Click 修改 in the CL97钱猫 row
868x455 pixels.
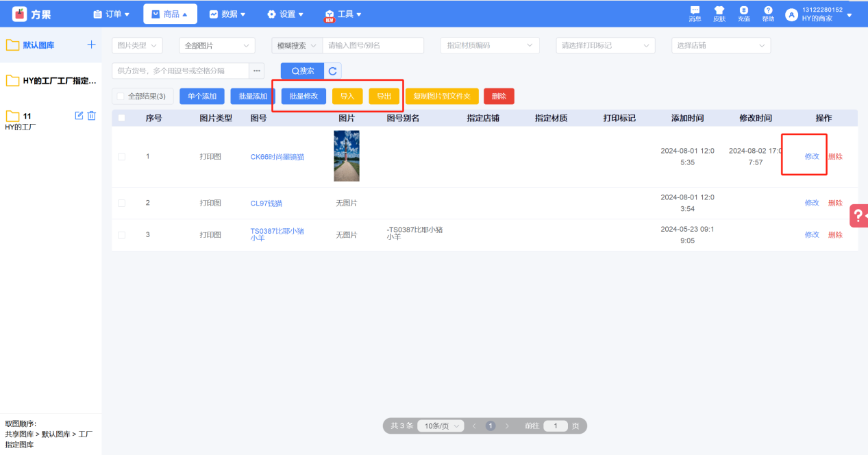[x=812, y=204]
